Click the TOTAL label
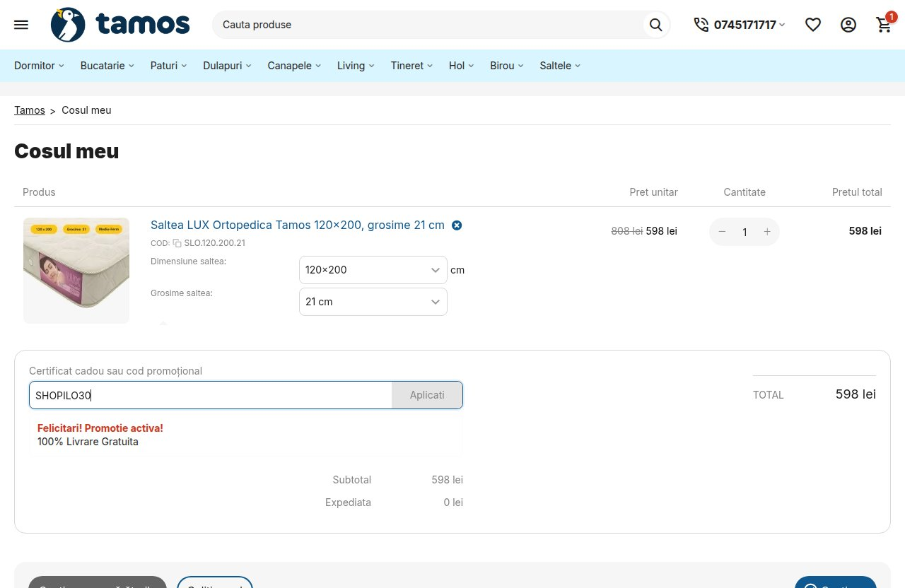Screen dimensions: 905x588 pos(769,395)
